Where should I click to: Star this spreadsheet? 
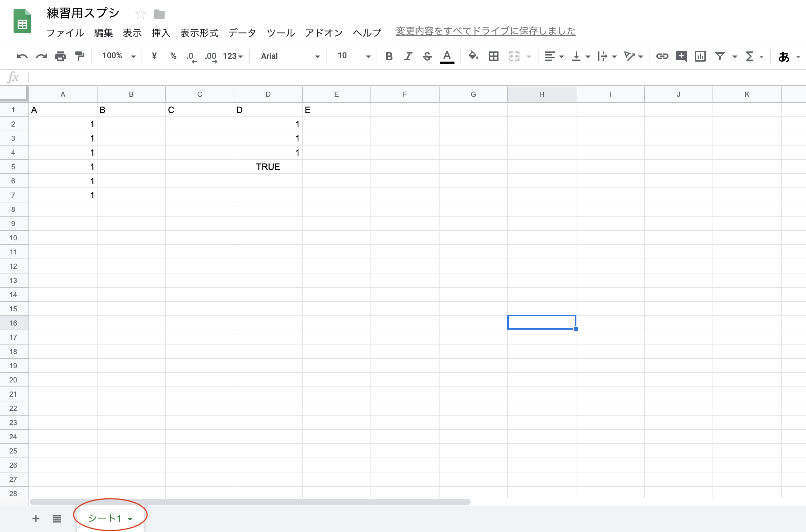(140, 14)
